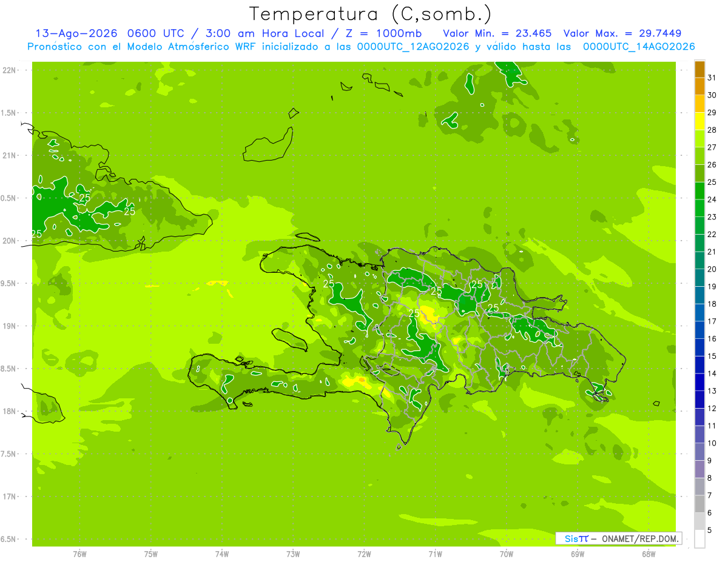Click the longitude axis label '75W'

pos(151,554)
